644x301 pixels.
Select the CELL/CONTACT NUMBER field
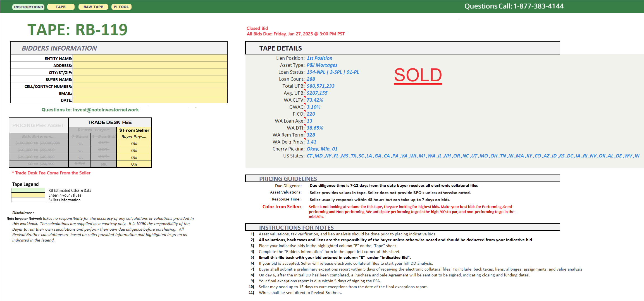click(150, 86)
